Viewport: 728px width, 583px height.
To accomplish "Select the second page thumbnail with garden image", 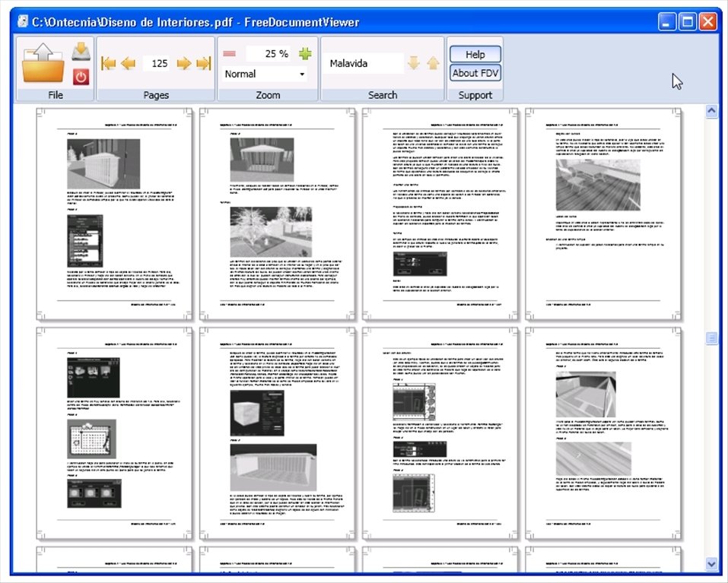I will click(277, 214).
